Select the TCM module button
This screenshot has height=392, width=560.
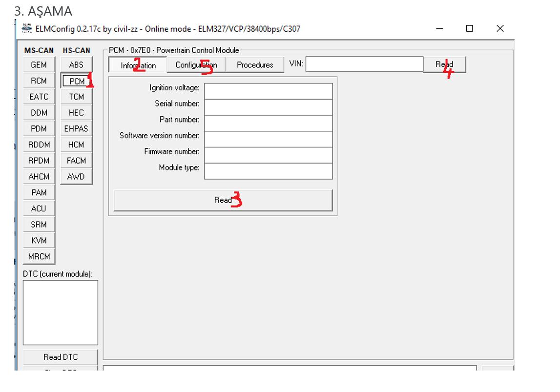click(x=76, y=97)
